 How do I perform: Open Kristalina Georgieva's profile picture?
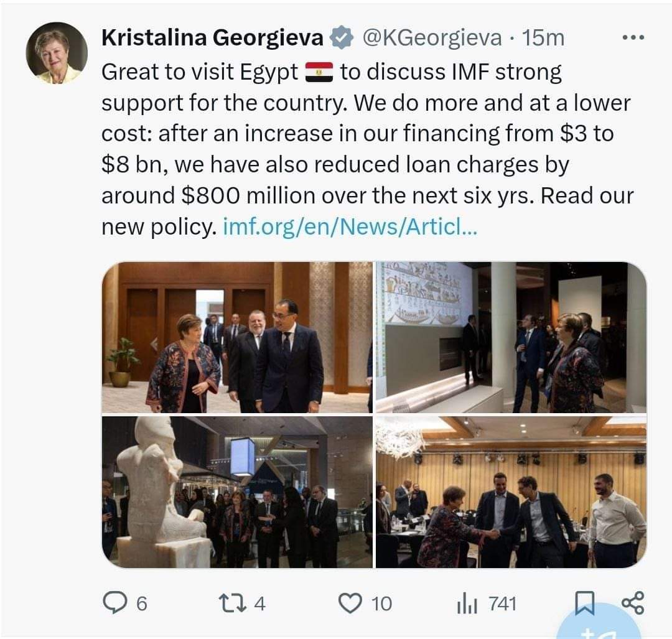coord(57,53)
